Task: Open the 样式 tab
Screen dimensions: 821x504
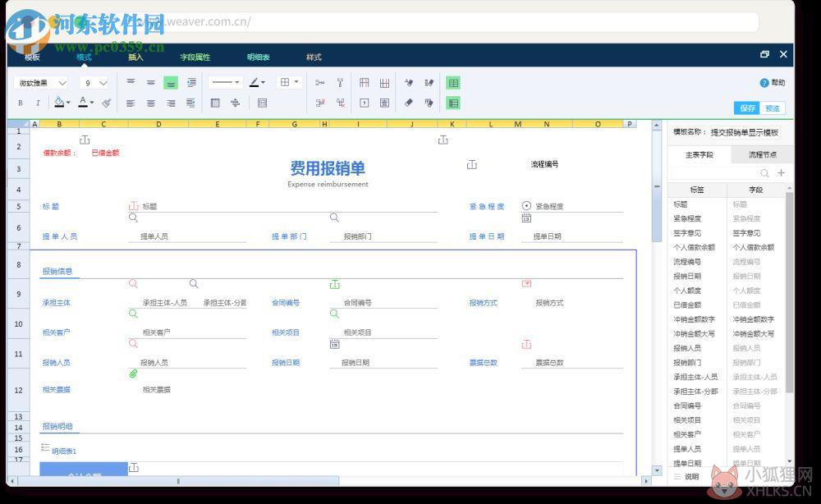Action: (x=314, y=57)
